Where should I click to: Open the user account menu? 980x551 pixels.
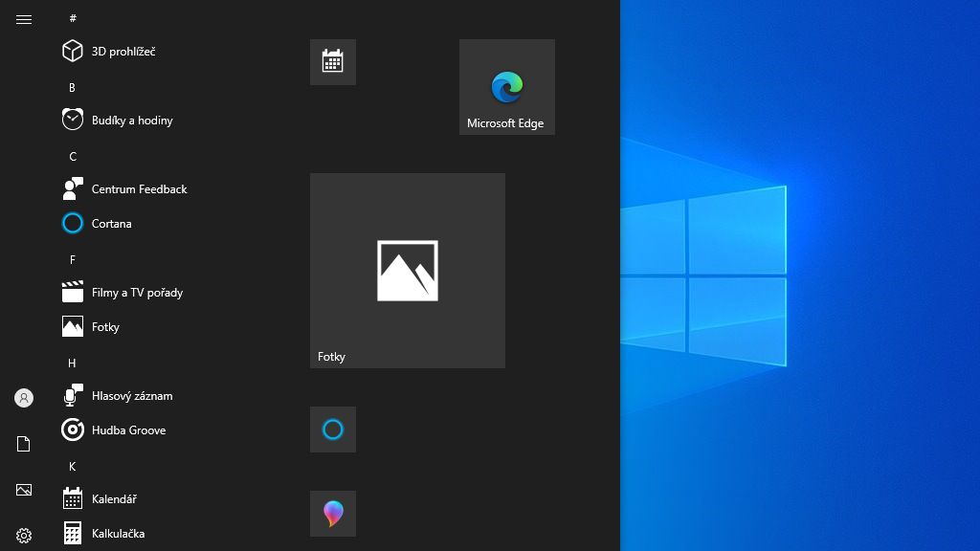point(24,398)
